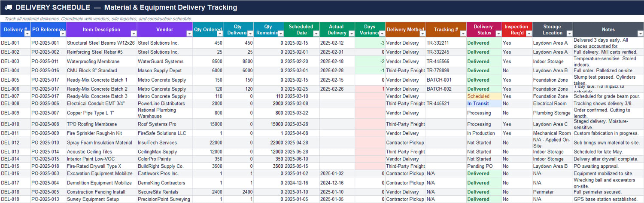Select the Reinforcing Steel Rebar #5 cell

tap(101, 52)
